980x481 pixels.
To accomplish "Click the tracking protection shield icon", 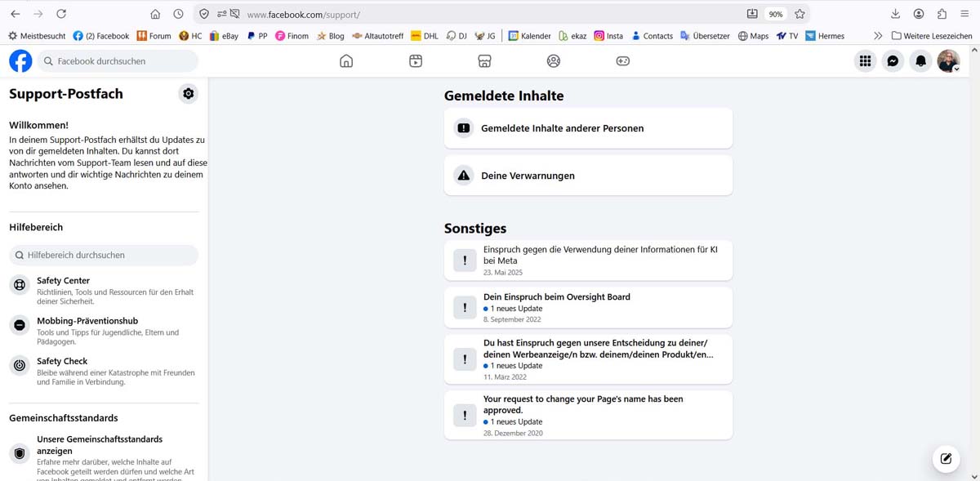I will coord(204,14).
